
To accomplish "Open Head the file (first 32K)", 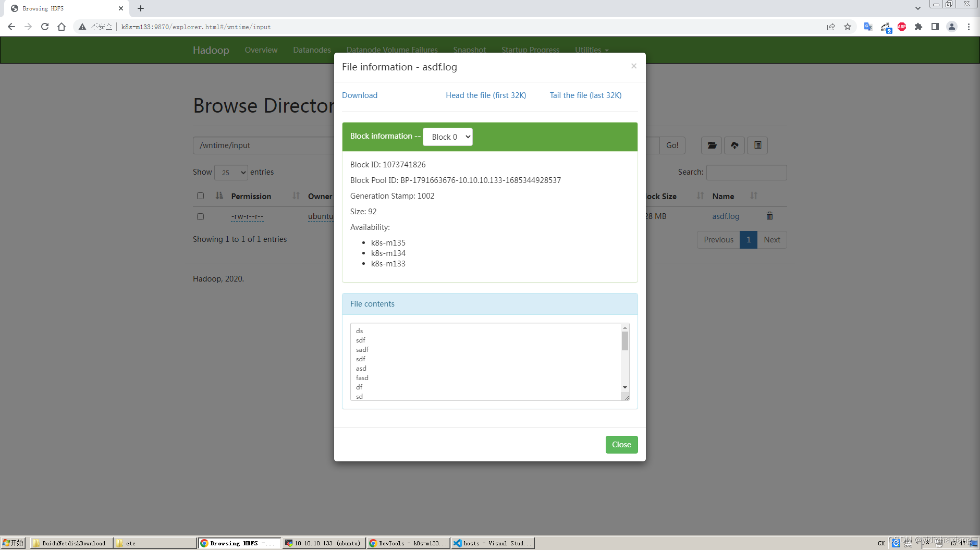I will coord(486,95).
